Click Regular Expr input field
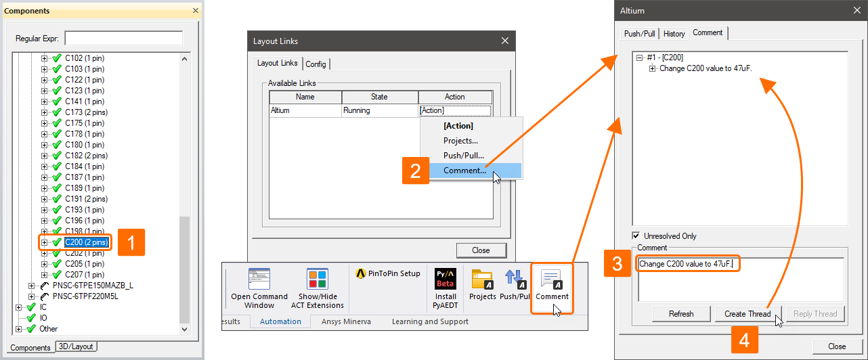Viewport: 868px width, 360px height. click(123, 39)
